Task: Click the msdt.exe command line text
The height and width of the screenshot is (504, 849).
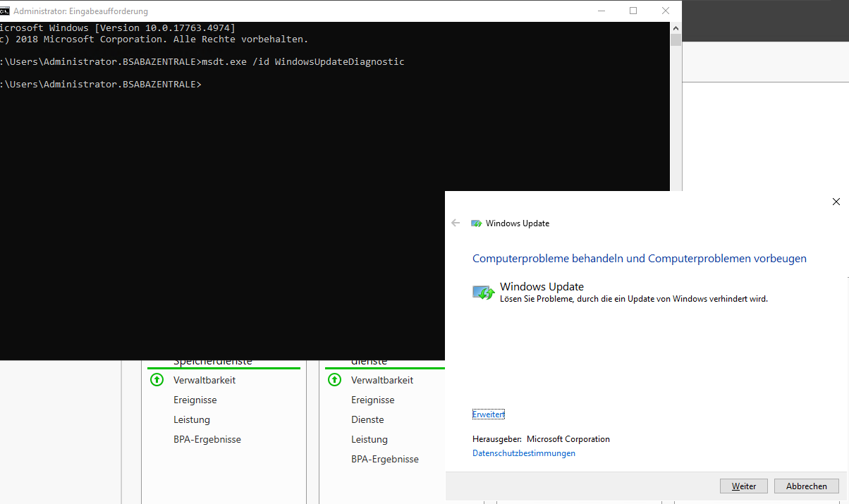Action: 303,62
